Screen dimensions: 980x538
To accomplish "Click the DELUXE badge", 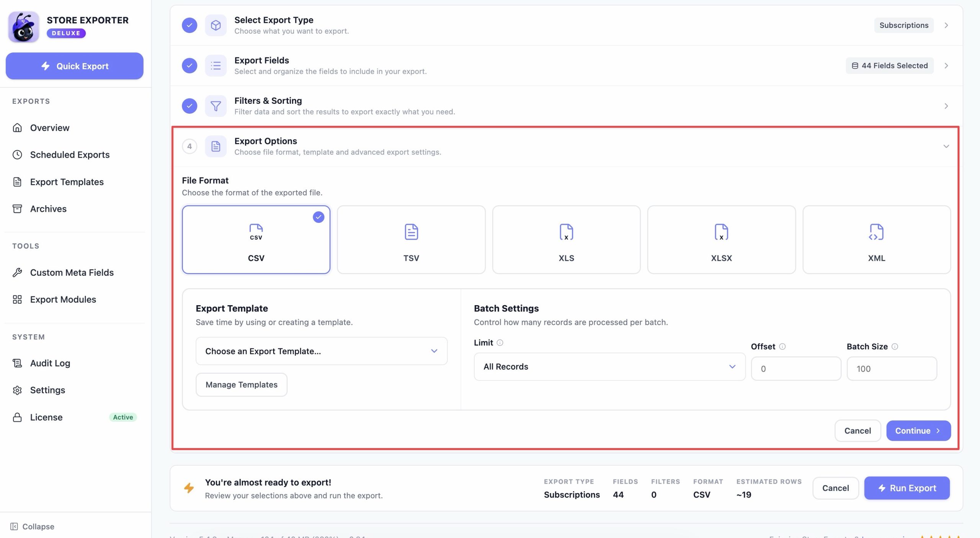I will 66,33.
